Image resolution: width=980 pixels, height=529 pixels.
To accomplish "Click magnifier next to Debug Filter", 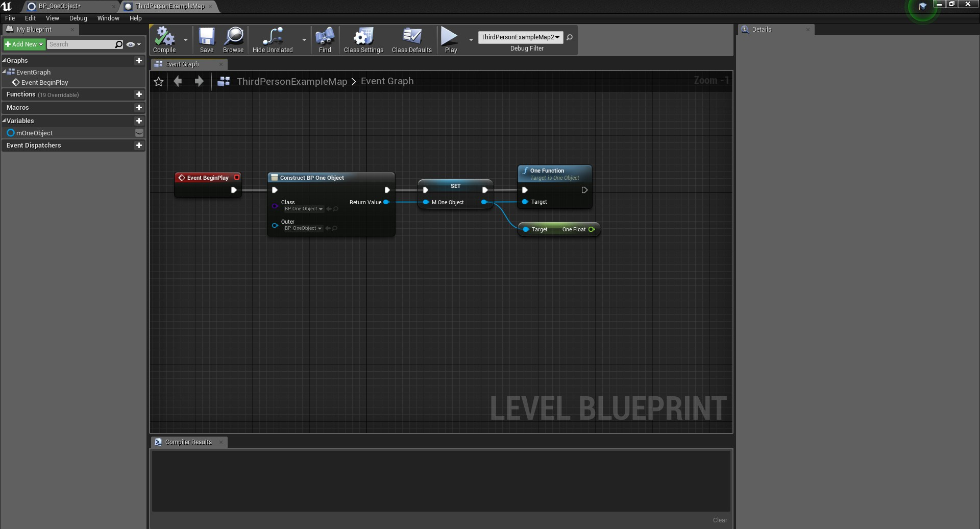I will pos(570,37).
